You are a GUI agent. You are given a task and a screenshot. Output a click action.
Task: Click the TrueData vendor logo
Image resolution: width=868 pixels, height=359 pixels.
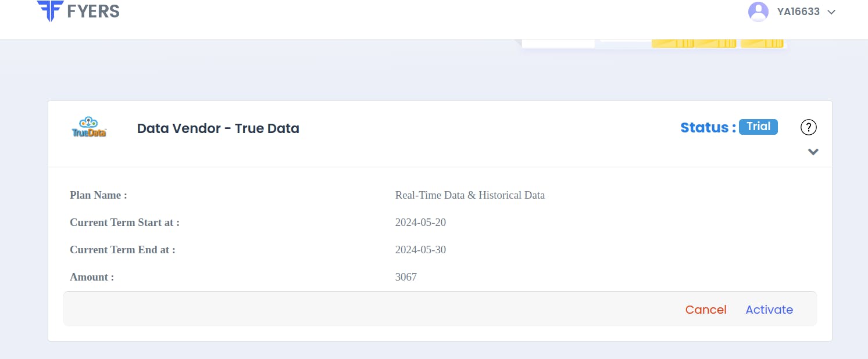89,127
